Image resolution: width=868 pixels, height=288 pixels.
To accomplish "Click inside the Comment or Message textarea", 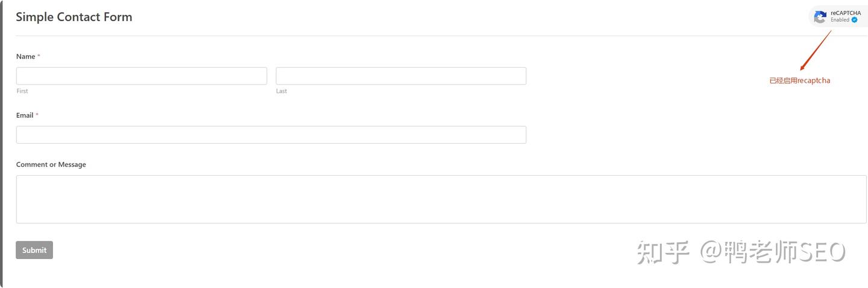I will click(441, 199).
